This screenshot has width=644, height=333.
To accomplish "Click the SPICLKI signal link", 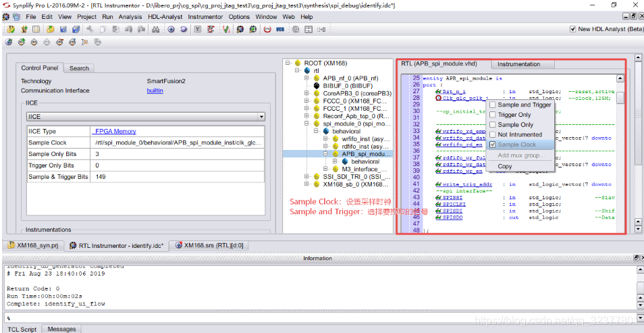I will point(454,204).
